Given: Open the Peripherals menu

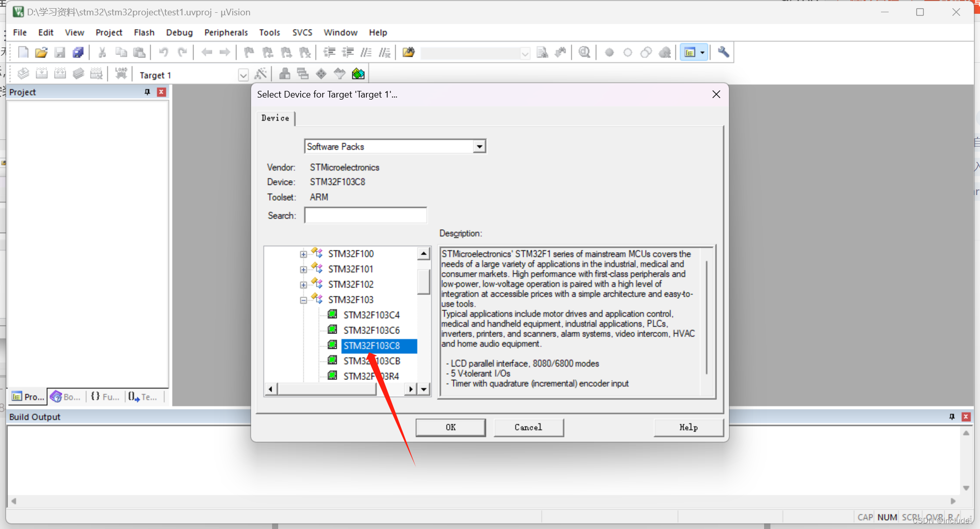Looking at the screenshot, I should (x=226, y=32).
